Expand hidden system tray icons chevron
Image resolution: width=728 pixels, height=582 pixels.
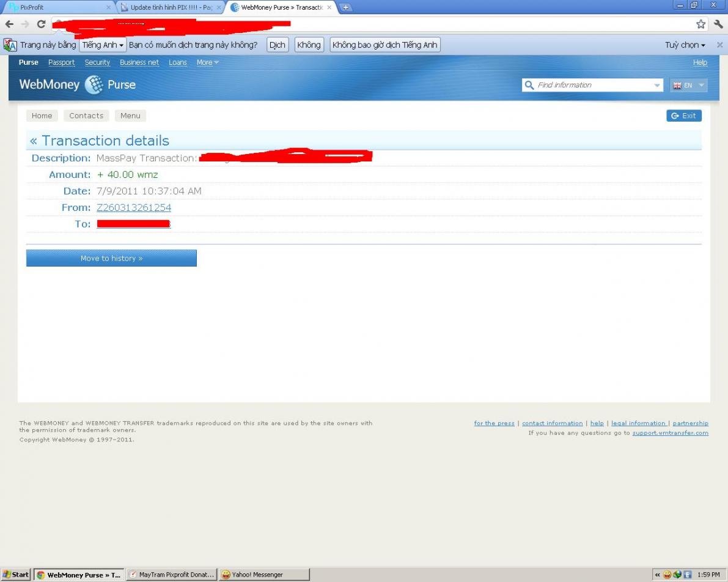[658, 575]
